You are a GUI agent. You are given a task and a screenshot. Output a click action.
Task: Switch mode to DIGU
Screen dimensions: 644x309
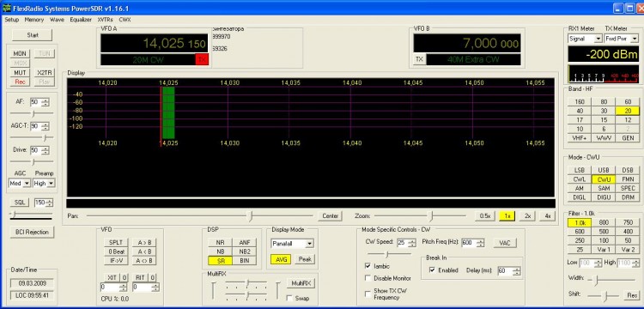pos(604,197)
